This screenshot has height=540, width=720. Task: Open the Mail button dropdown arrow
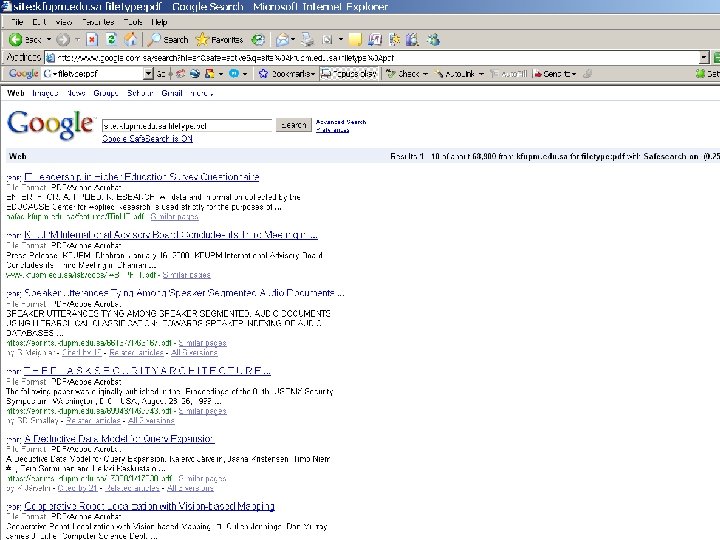coord(293,40)
